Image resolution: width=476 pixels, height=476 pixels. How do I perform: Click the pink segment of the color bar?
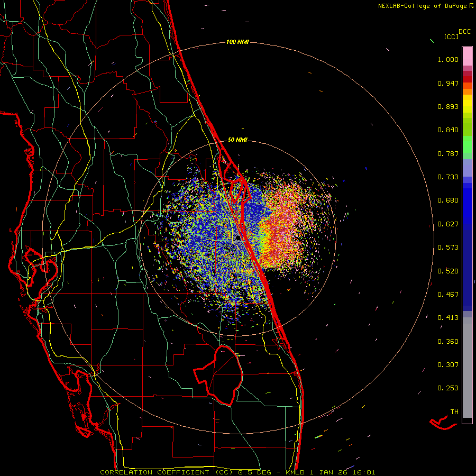click(467, 56)
